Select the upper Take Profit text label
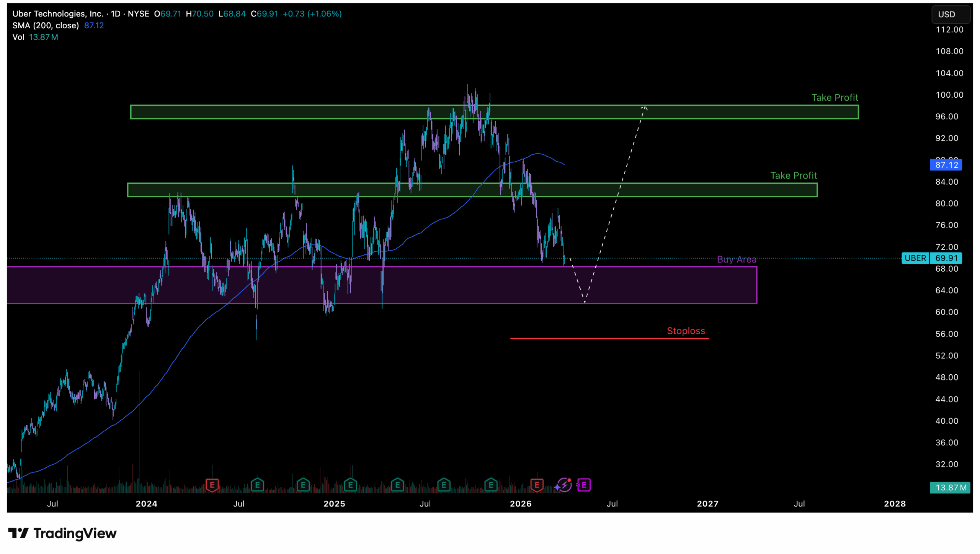 tap(835, 98)
